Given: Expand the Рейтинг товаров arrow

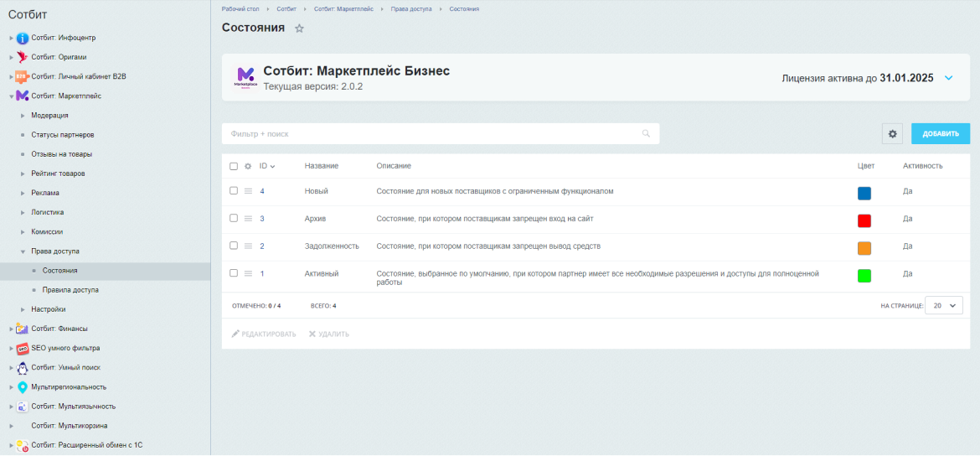Looking at the screenshot, I should tap(23, 174).
